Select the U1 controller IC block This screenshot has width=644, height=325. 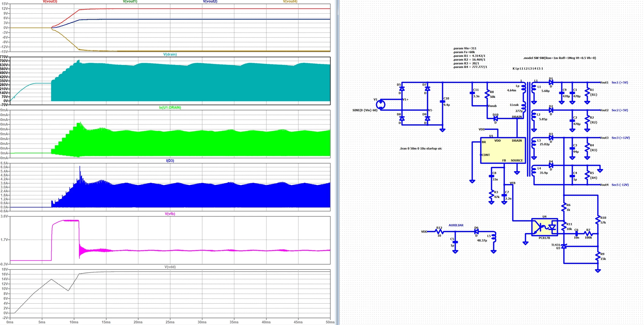(503, 150)
